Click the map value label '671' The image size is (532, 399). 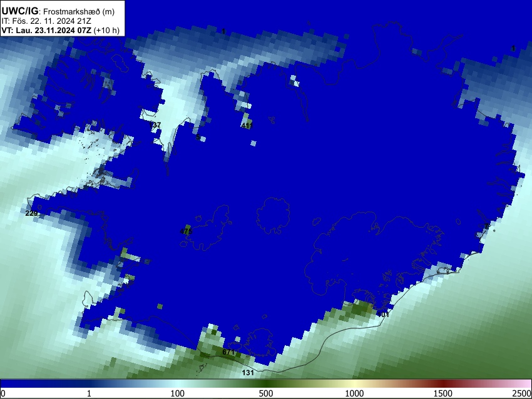228,352
